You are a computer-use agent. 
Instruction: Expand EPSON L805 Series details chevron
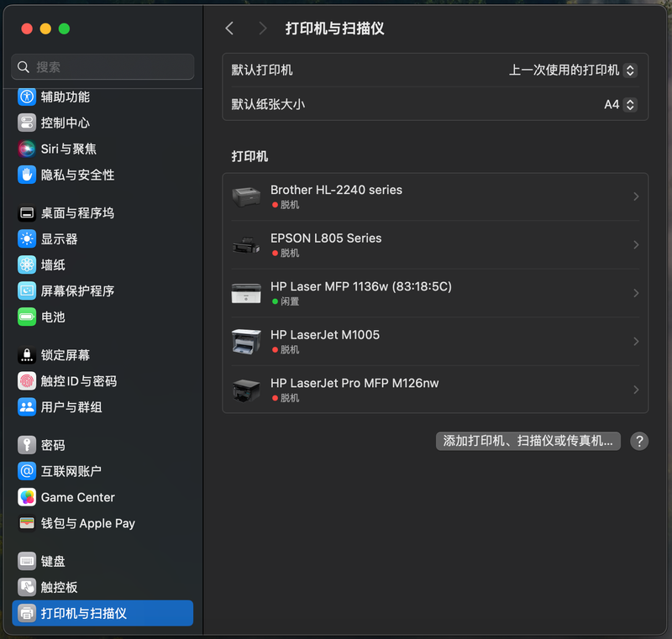(x=636, y=245)
